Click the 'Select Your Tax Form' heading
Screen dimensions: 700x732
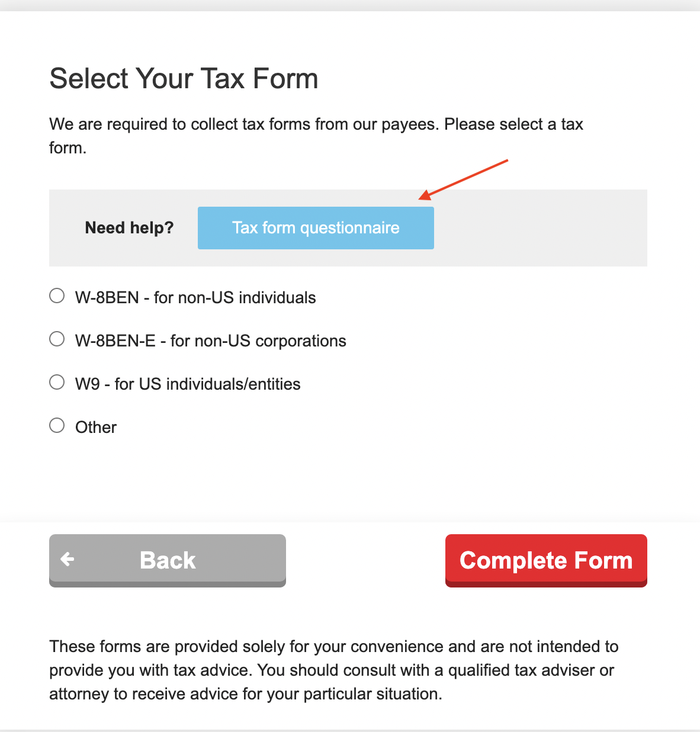pos(184,79)
